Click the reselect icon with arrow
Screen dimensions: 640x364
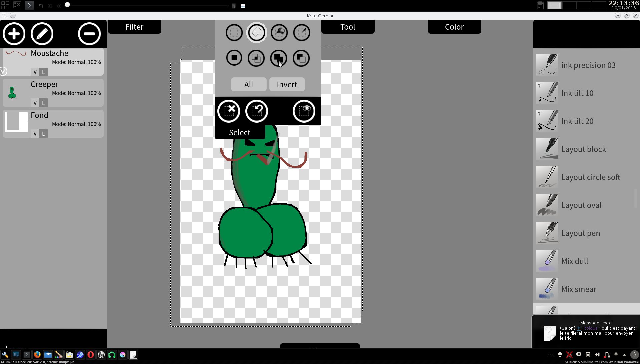[257, 111]
